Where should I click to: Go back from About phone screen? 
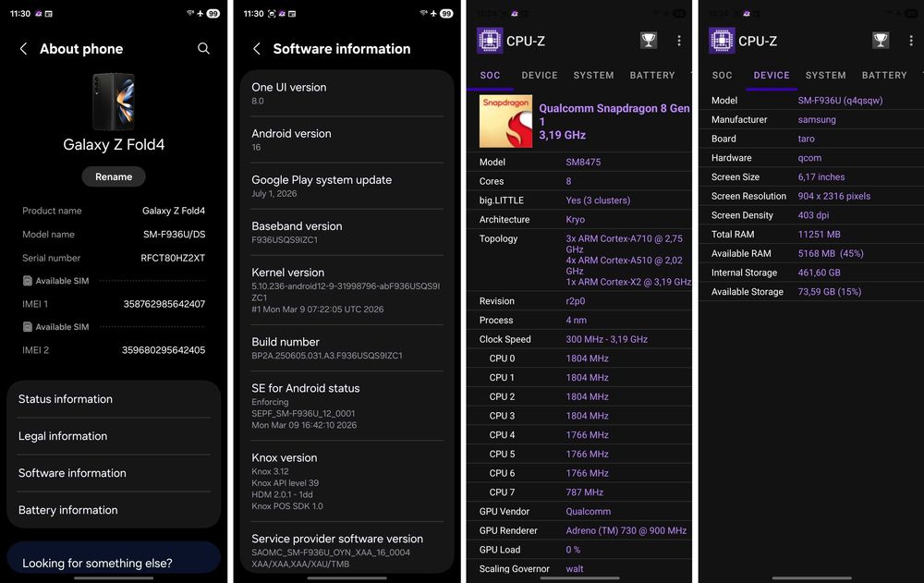[24, 49]
